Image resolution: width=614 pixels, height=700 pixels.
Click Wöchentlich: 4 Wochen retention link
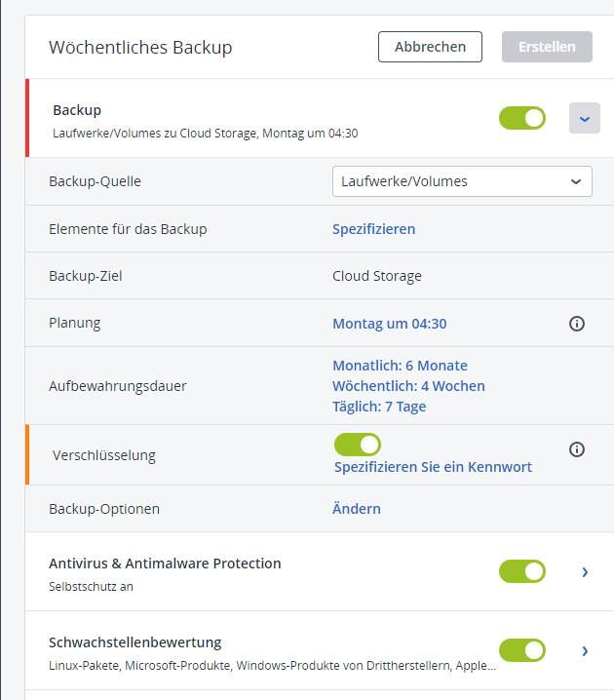pos(408,386)
